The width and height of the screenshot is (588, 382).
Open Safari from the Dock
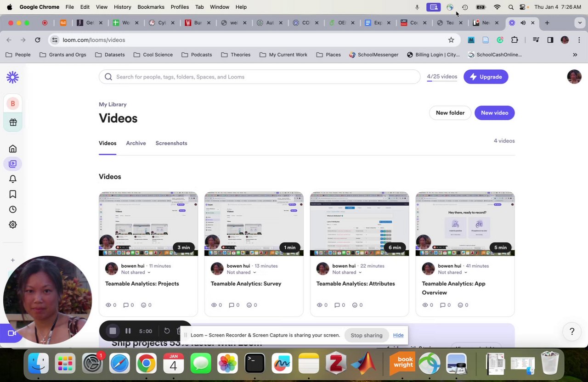[x=119, y=364]
